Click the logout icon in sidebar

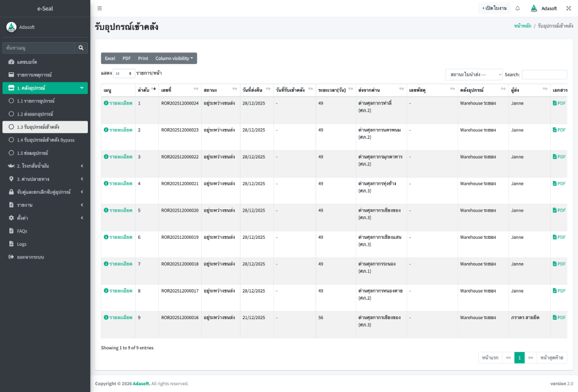[x=11, y=257]
